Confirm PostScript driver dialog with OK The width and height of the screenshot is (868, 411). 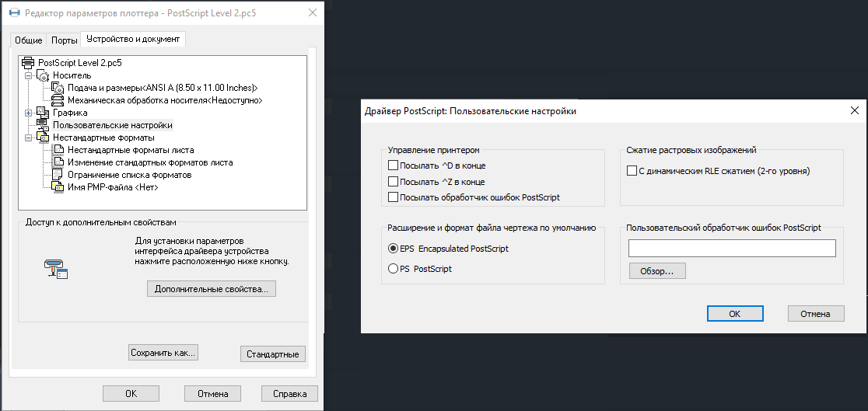735,313
